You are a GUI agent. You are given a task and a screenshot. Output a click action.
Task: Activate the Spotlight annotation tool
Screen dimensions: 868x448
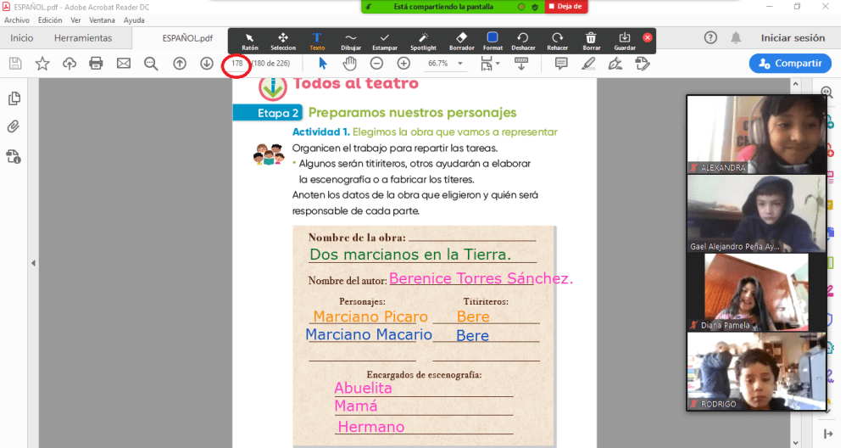click(x=423, y=41)
